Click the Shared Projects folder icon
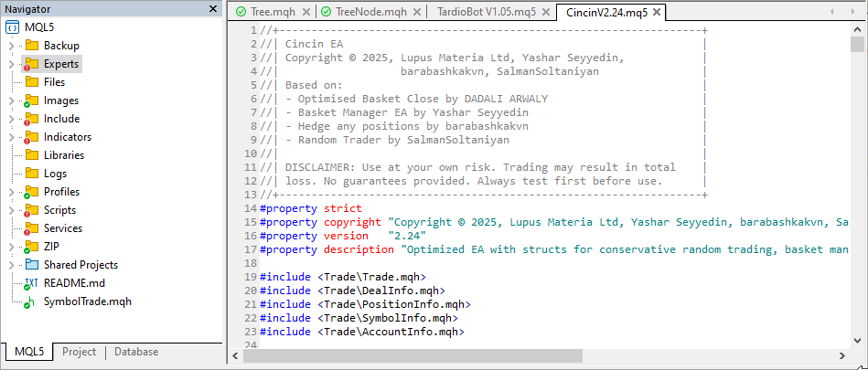The image size is (868, 370). pyautogui.click(x=31, y=265)
